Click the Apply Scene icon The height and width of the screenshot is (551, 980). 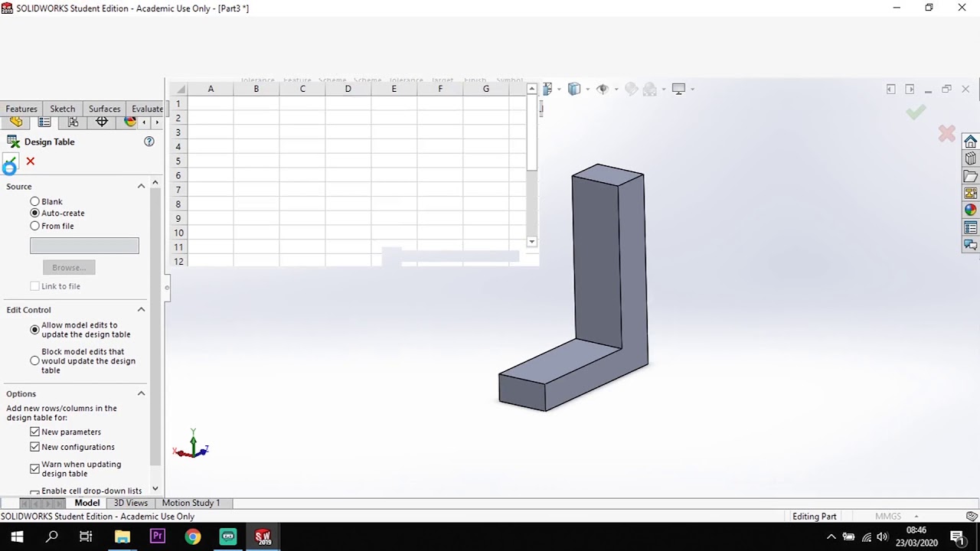point(650,89)
